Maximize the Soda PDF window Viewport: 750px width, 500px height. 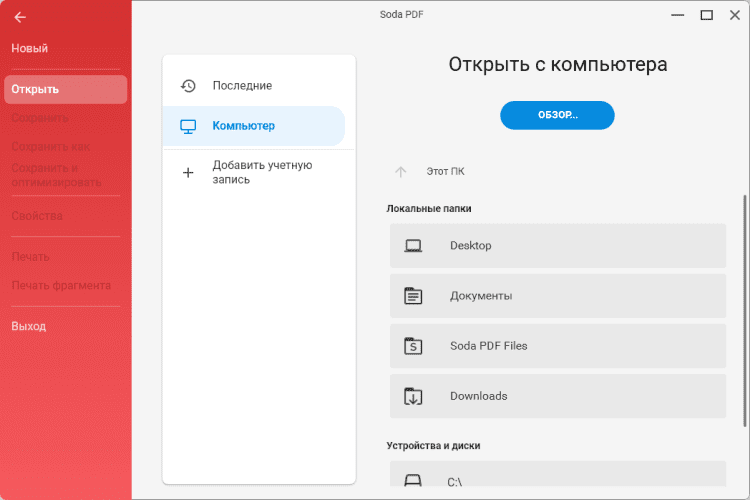tap(706, 15)
